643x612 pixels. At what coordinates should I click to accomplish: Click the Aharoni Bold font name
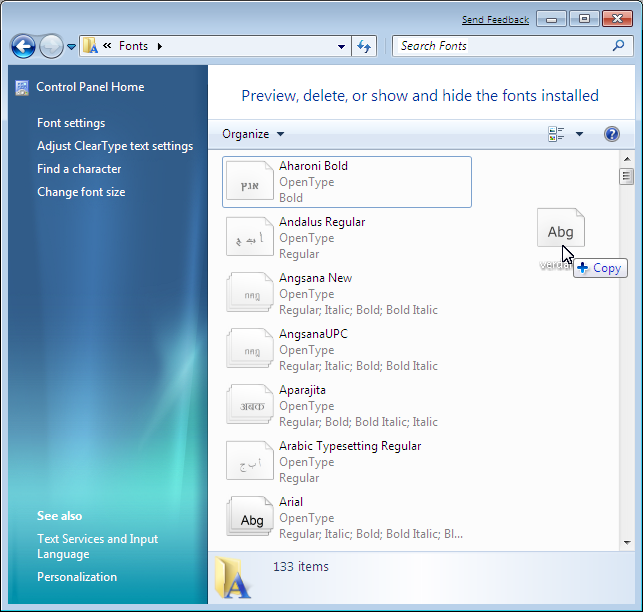point(313,166)
